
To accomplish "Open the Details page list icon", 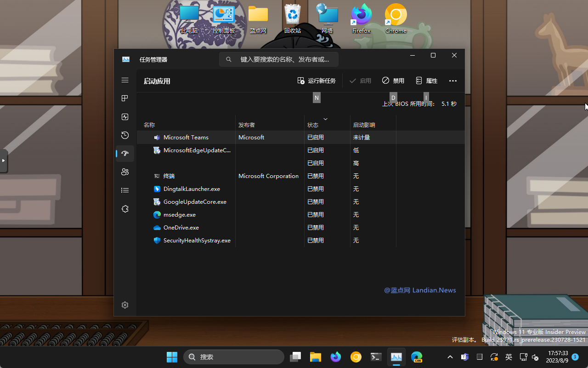I will (125, 190).
